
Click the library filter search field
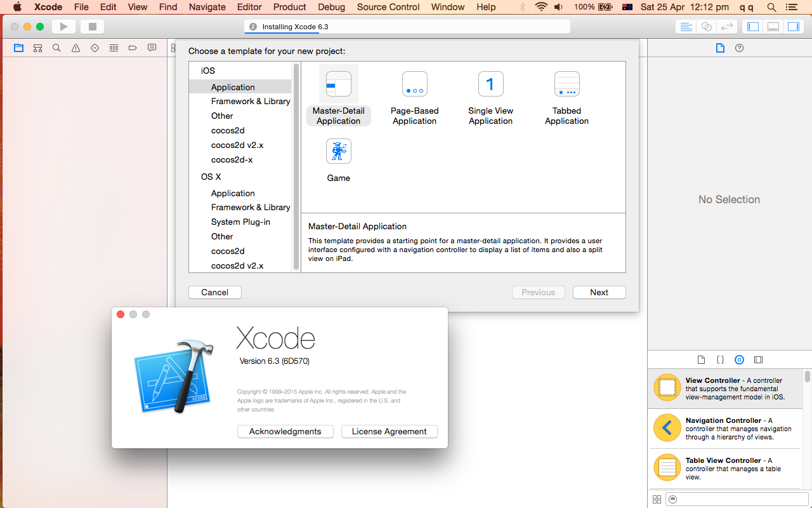(x=737, y=499)
